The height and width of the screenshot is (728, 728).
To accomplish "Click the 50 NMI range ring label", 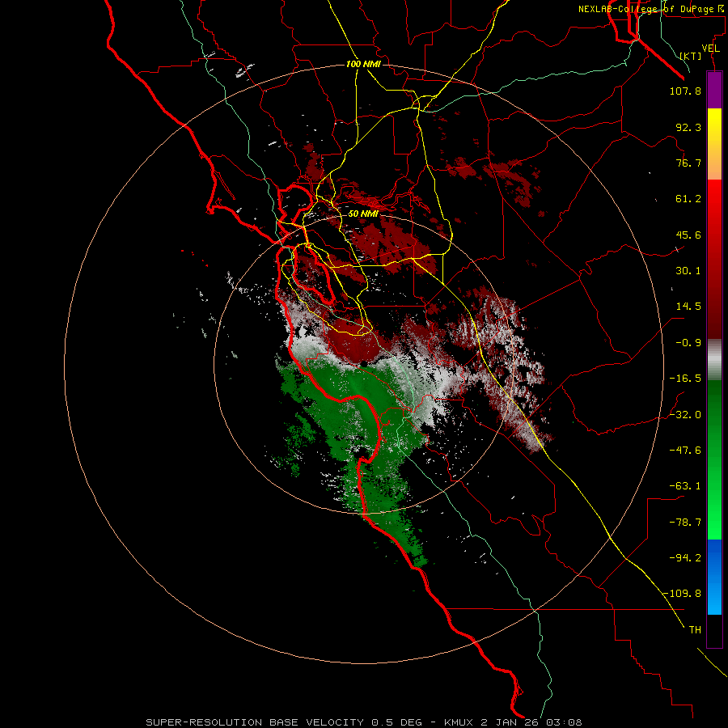I will click(x=363, y=214).
